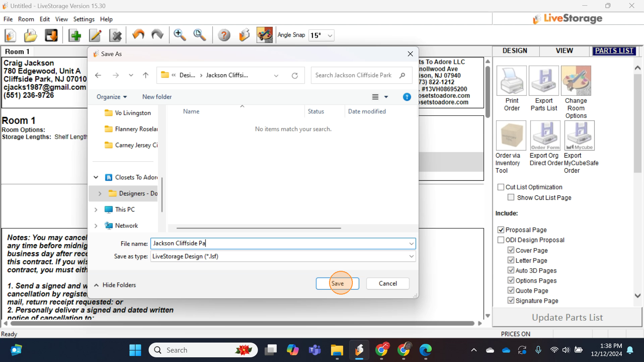Click the undo arrow in toolbar

[138, 35]
